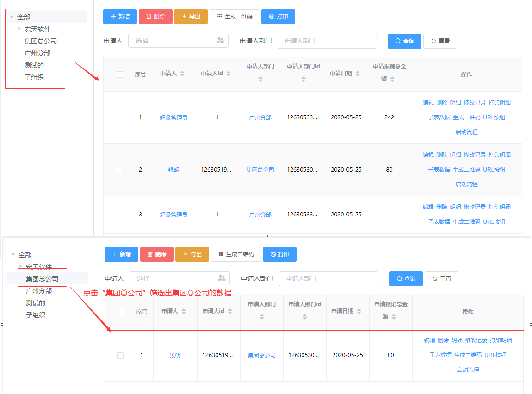Screen dimensions: 532x394
Task: Focus the upper 申请人部门 input field
Action: [x=327, y=41]
